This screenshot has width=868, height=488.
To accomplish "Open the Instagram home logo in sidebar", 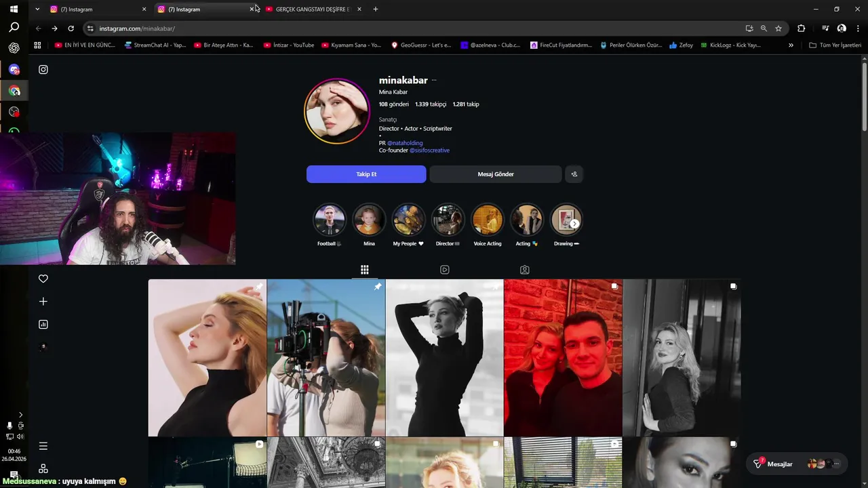I will [x=43, y=69].
